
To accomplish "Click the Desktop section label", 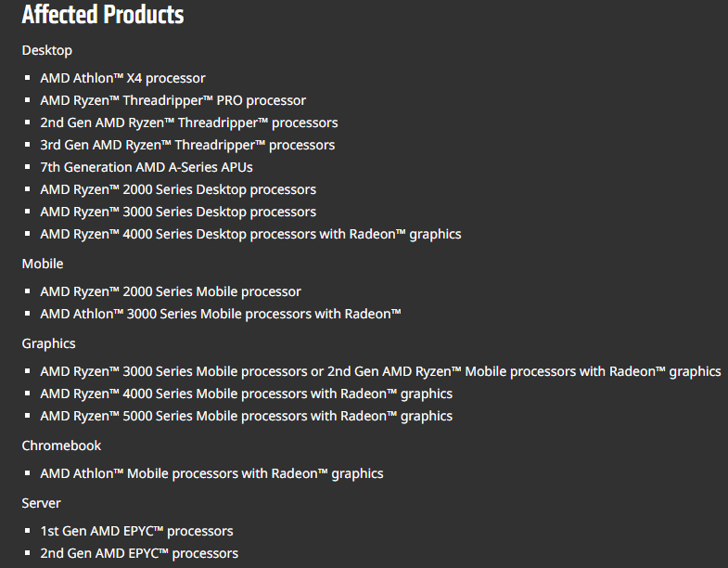I will [46, 50].
